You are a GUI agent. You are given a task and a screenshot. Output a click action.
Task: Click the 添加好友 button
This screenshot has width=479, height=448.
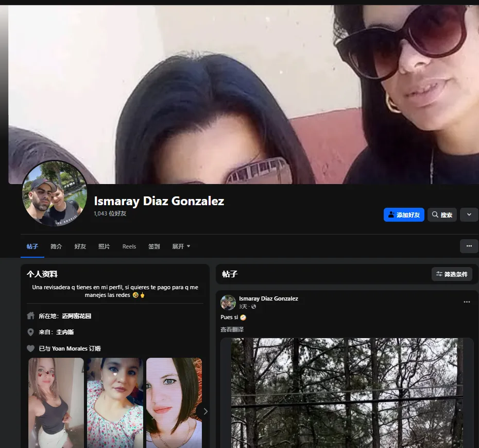[403, 214]
